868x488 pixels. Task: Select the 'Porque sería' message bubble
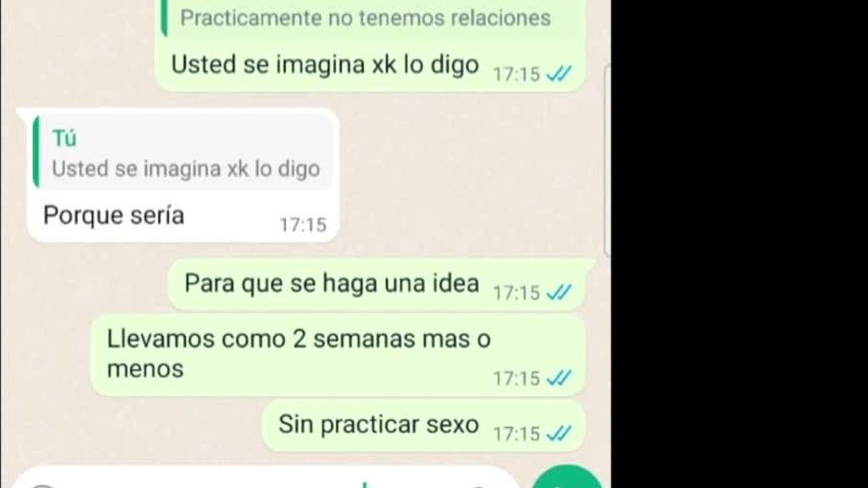pos(180,175)
